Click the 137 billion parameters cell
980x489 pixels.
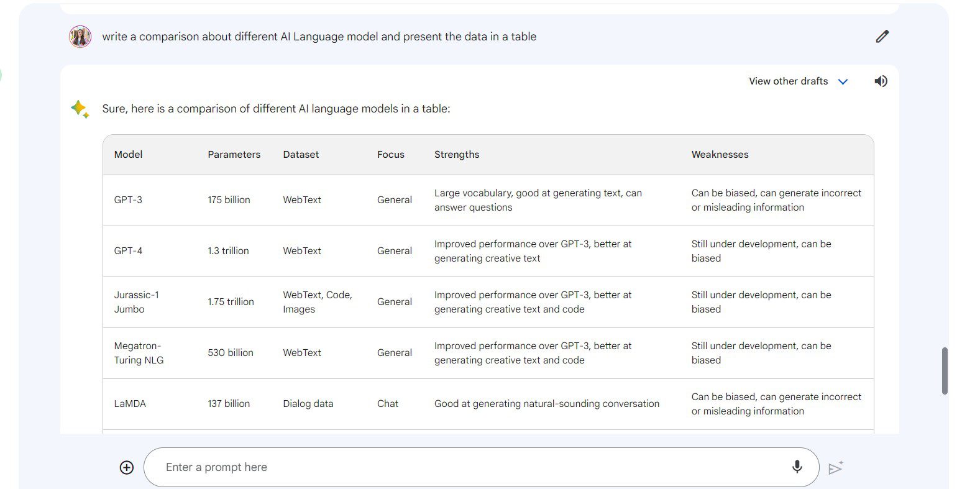click(229, 404)
